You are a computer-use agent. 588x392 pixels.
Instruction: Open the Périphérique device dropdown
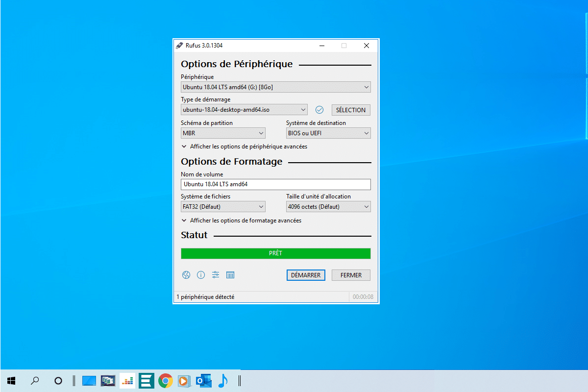(x=276, y=87)
